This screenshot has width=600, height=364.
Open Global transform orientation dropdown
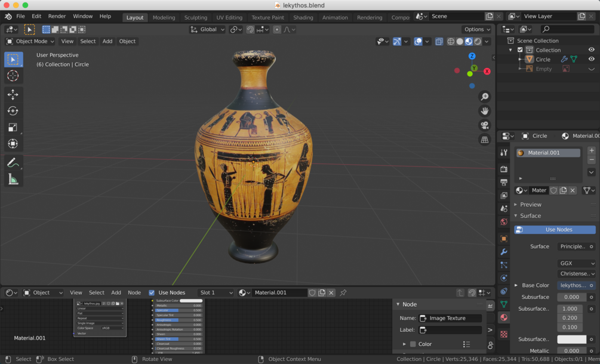[x=207, y=29]
